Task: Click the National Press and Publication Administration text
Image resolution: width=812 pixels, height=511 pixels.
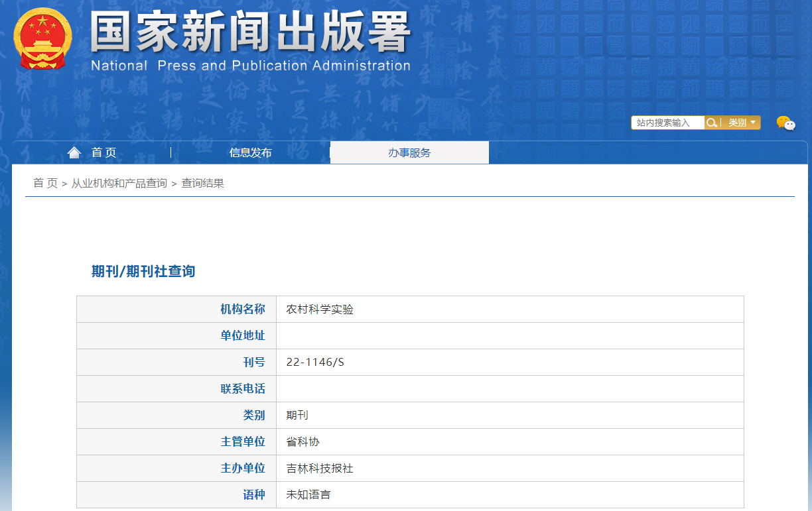Action: point(250,66)
